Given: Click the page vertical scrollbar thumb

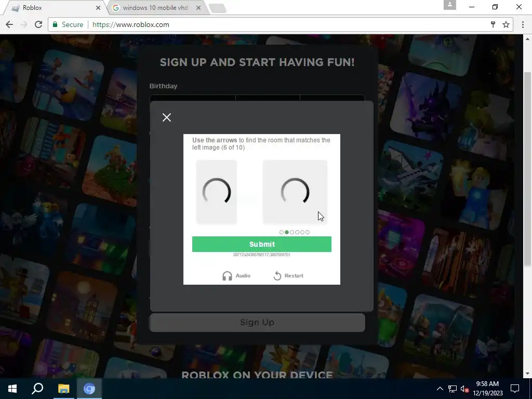Looking at the screenshot, I should [x=528, y=170].
